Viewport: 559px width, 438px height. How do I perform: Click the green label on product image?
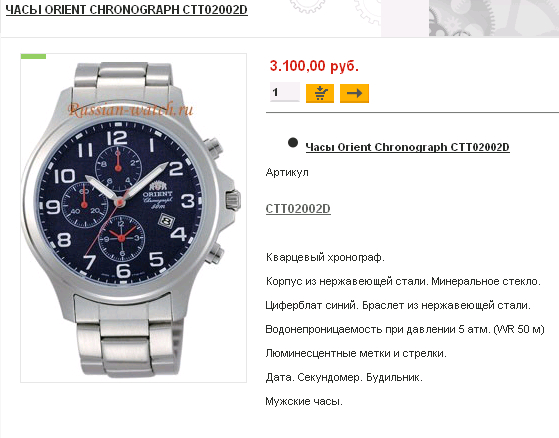[34, 56]
